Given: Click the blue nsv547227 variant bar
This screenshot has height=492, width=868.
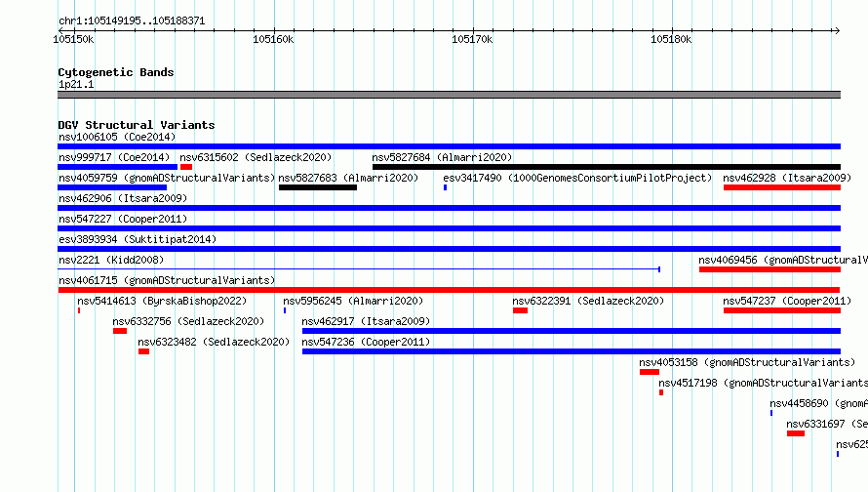Looking at the screenshot, I should pyautogui.click(x=449, y=228).
